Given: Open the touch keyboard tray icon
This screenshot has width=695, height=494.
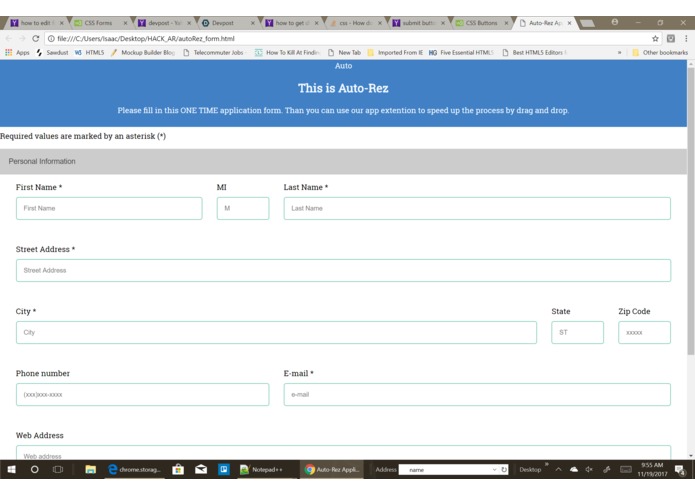Looking at the screenshot, I should coord(626,470).
